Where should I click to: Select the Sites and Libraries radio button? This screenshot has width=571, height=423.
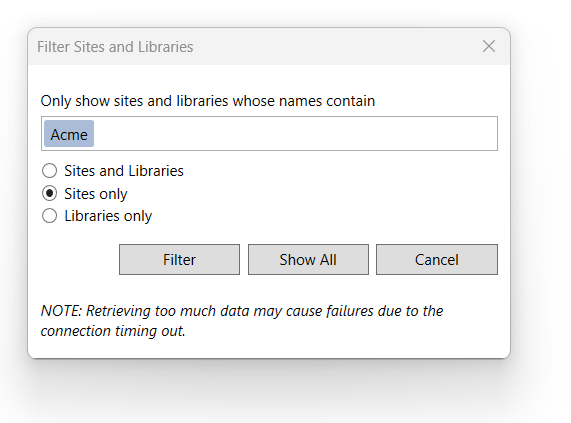50,171
